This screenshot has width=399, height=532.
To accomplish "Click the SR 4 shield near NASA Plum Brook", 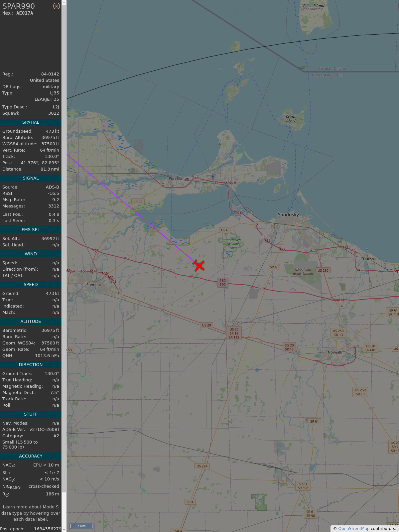I will pyautogui.click(x=273, y=267).
